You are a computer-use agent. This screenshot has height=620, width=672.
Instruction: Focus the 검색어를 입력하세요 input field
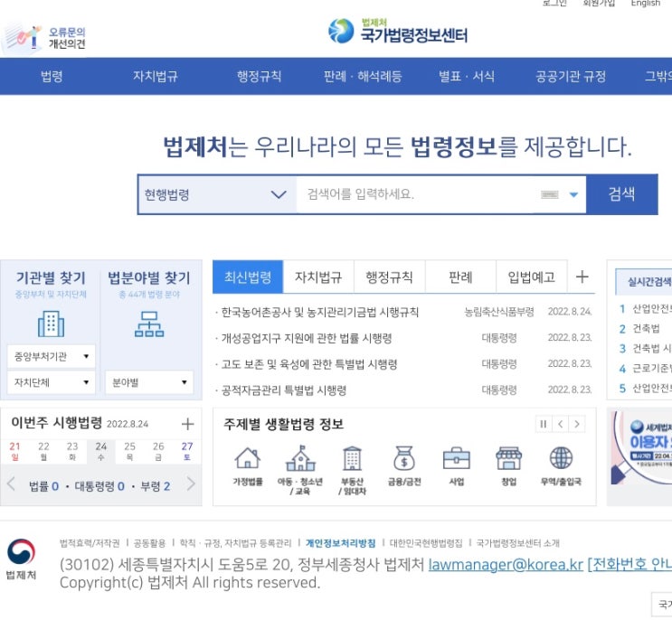(416, 195)
